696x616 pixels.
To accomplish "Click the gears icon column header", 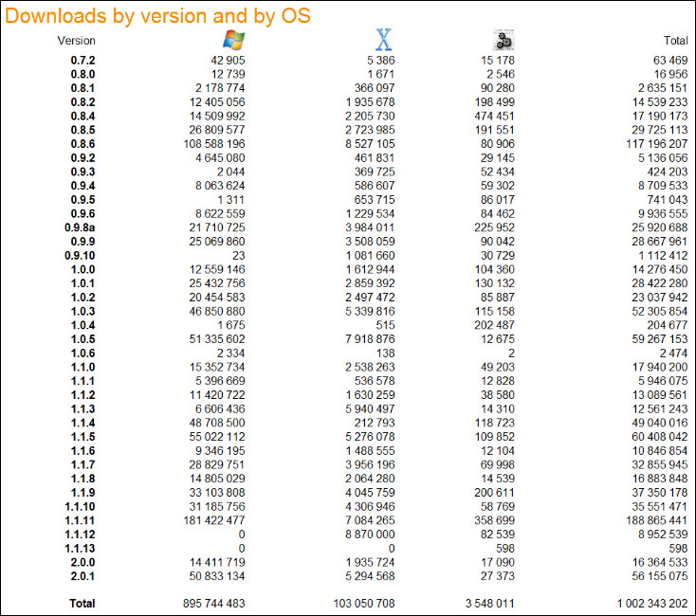I will coord(503,40).
